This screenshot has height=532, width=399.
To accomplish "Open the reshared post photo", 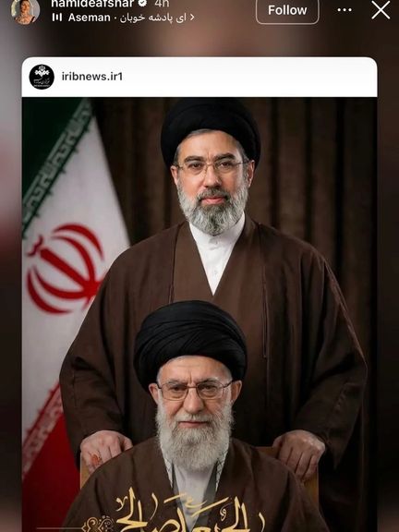I will coord(199,315).
